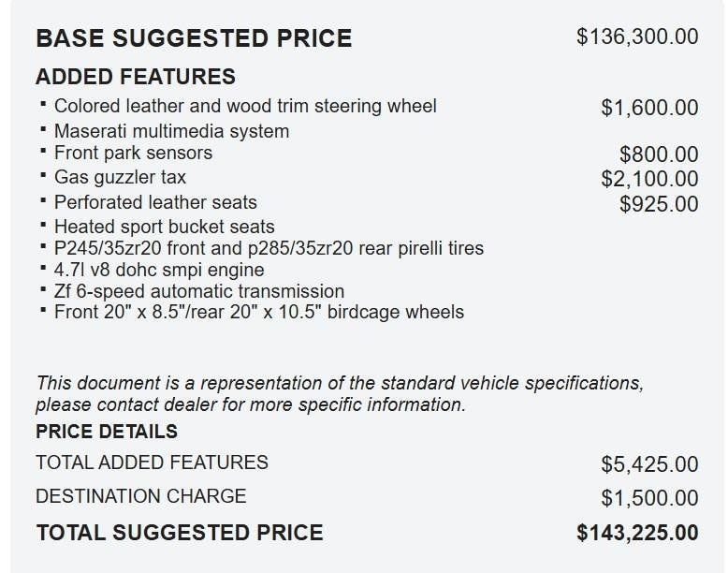Screen dimensions: 728x573
Task: Select the Destination Charge label
Action: tap(141, 496)
